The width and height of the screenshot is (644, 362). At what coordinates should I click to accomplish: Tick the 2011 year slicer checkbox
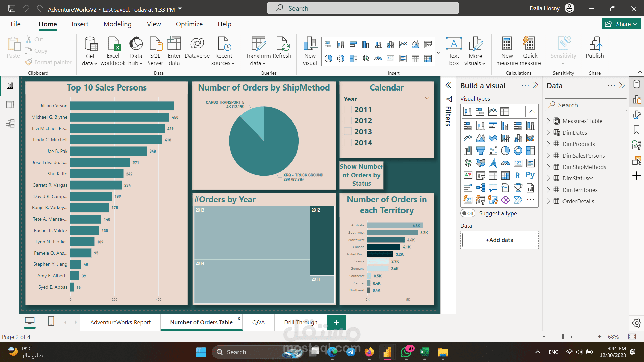(x=348, y=110)
